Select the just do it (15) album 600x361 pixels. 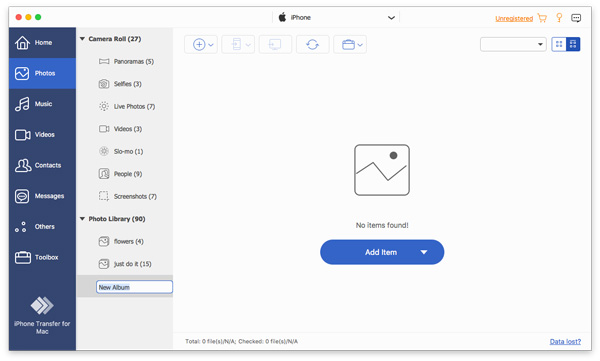coord(125,264)
